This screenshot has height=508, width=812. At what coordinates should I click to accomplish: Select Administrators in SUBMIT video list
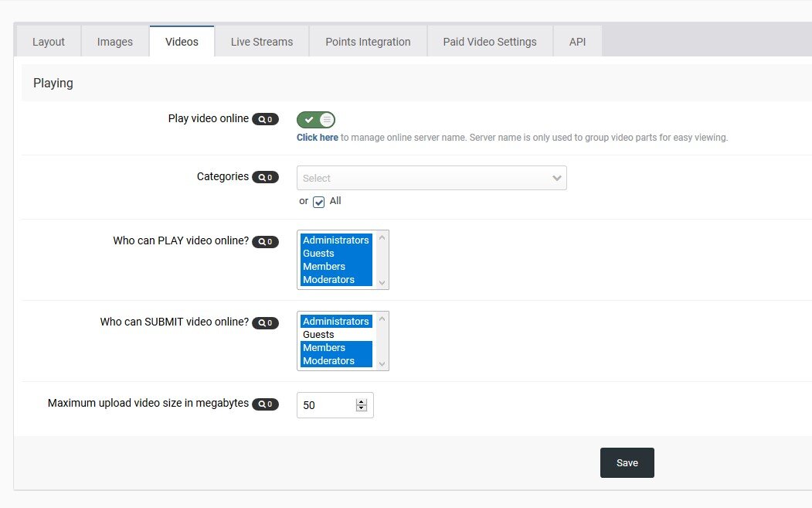pyautogui.click(x=336, y=322)
